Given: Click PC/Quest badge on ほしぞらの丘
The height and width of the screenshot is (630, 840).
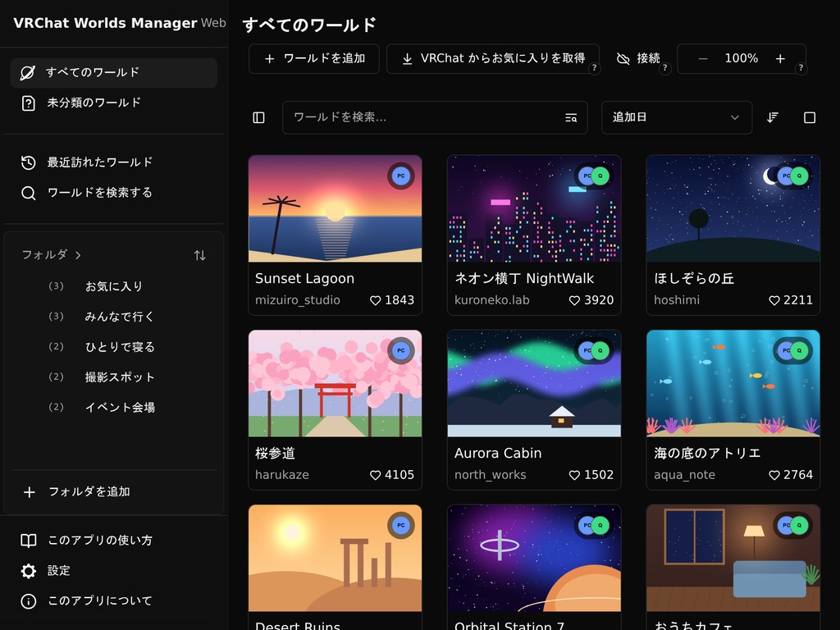Looking at the screenshot, I should click(x=793, y=176).
